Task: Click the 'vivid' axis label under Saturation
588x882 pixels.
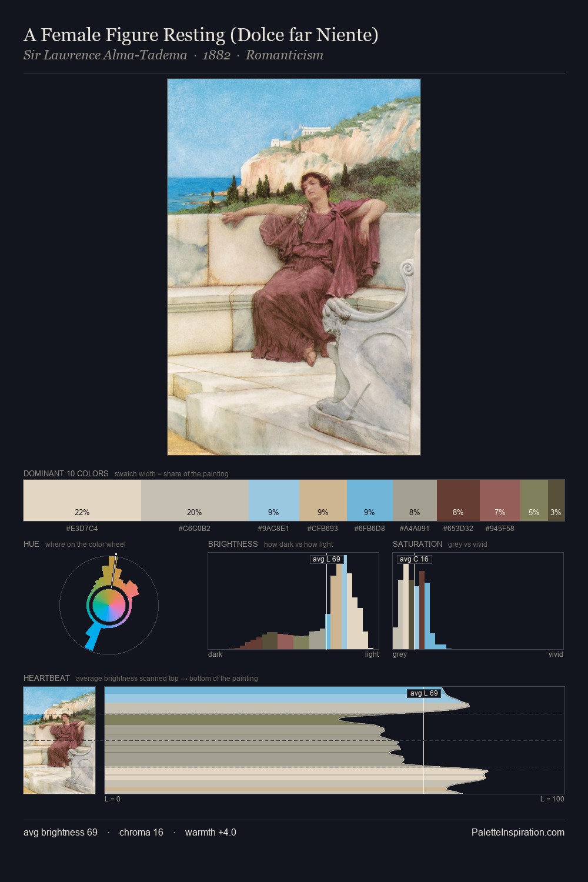Action: point(556,654)
